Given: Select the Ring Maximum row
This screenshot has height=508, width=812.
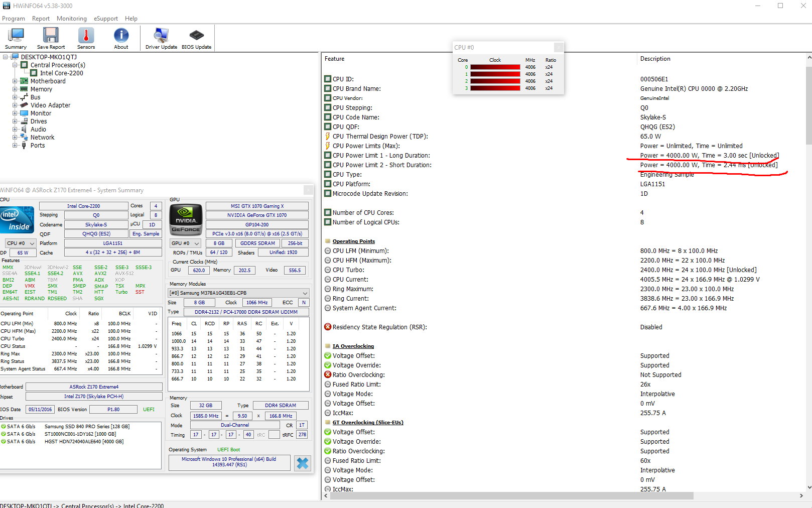Looking at the screenshot, I should tap(563, 289).
